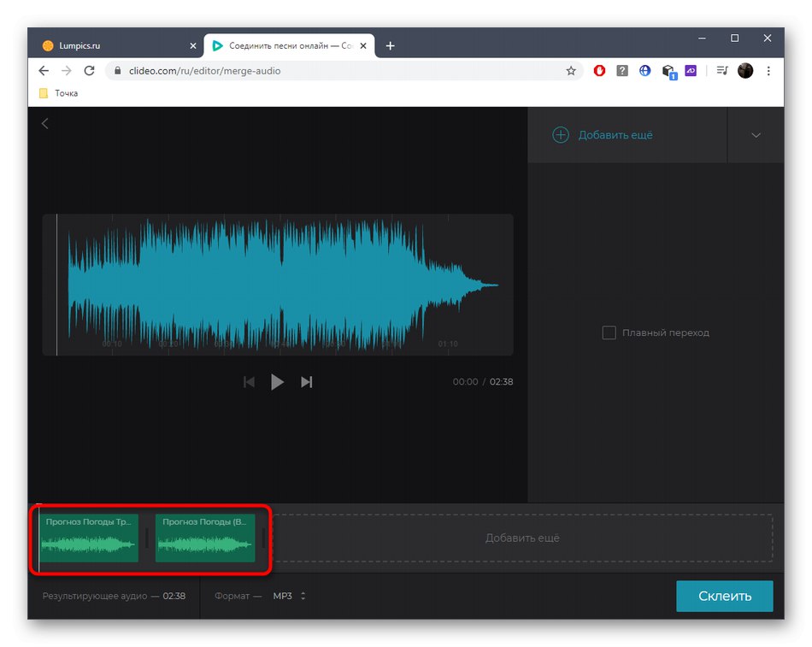Go back with the editor chevron arrow

coord(45,123)
